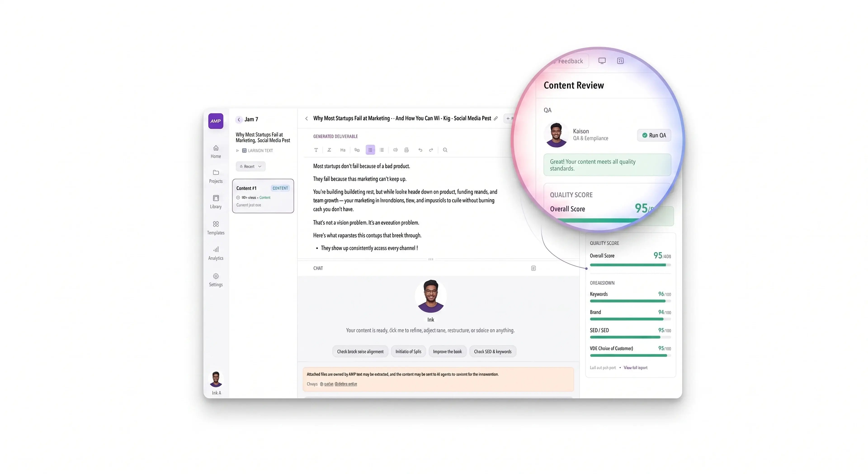The height and width of the screenshot is (474, 868).
Task: Click the back chevron beside the document title
Action: pyautogui.click(x=306, y=118)
